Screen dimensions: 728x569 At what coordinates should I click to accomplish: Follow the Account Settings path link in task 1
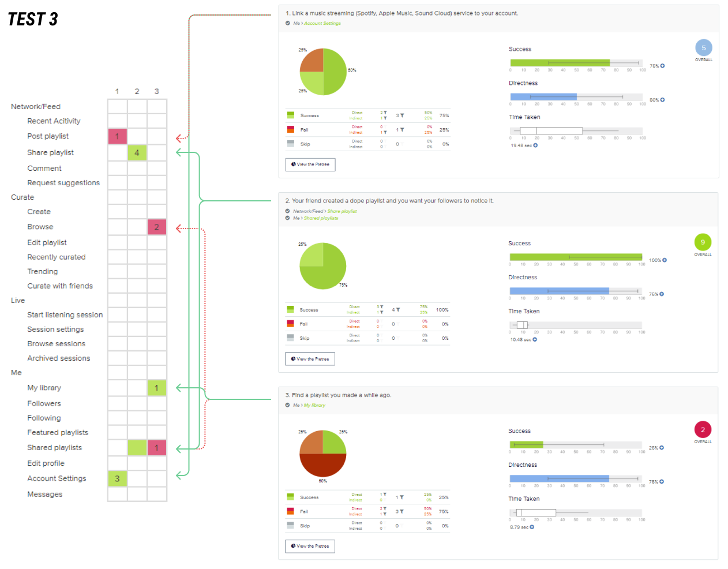pyautogui.click(x=322, y=24)
